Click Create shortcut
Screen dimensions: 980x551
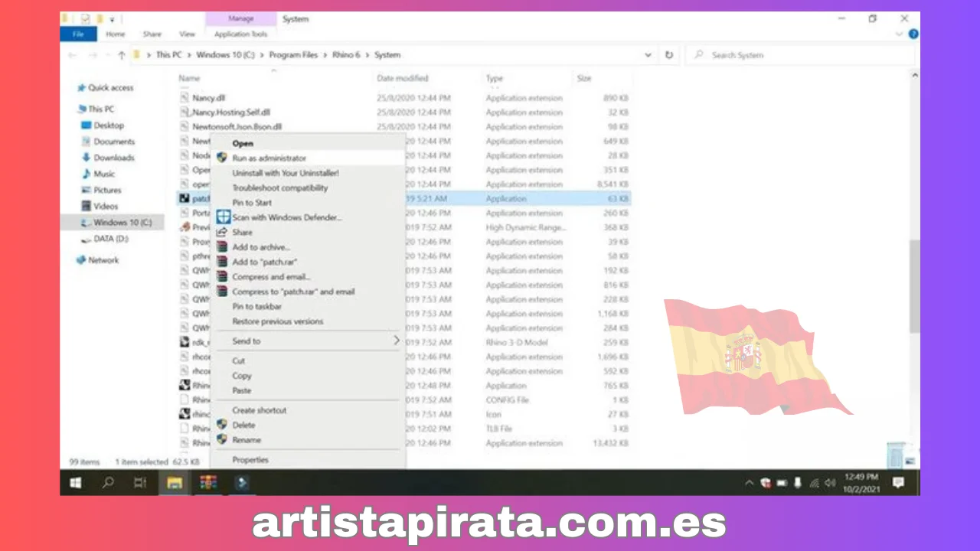tap(260, 410)
